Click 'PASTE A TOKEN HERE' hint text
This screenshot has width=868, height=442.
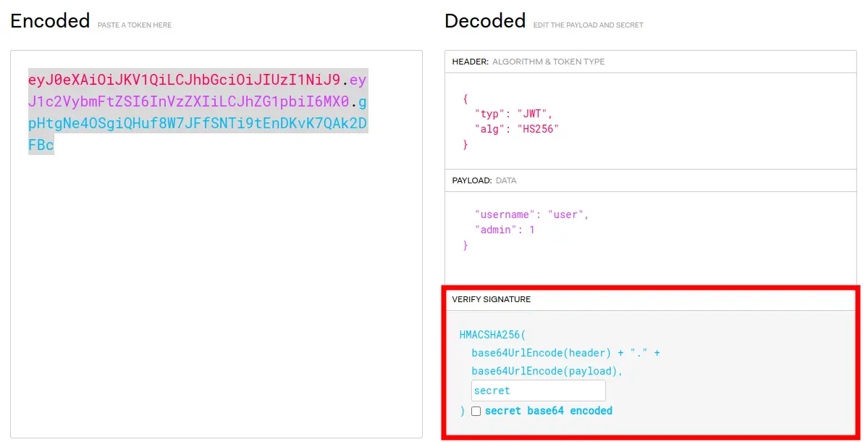tap(135, 25)
